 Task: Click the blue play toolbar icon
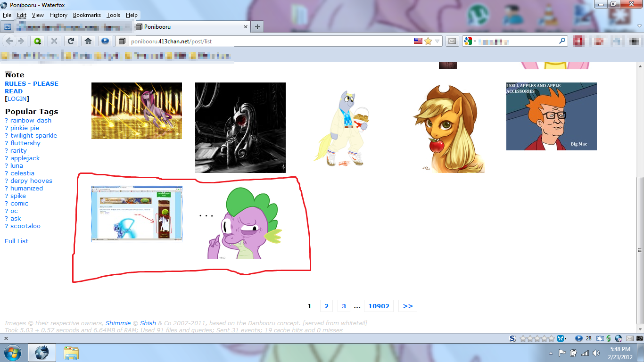point(105,41)
